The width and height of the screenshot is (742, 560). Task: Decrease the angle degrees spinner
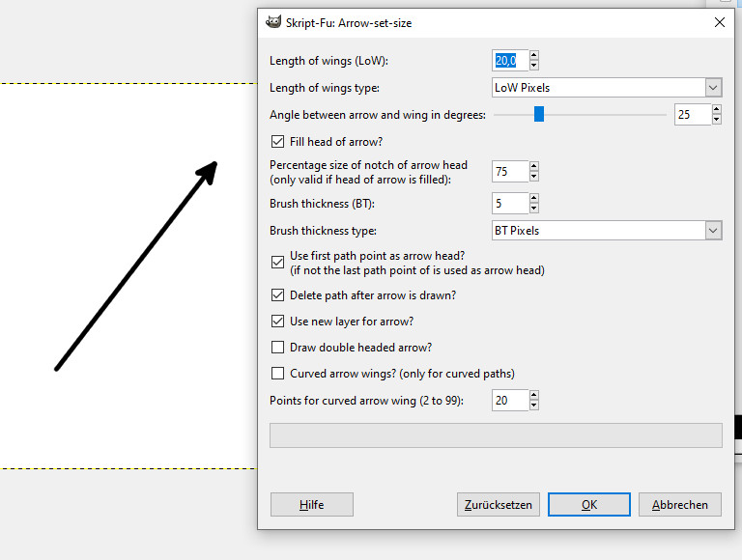click(717, 120)
